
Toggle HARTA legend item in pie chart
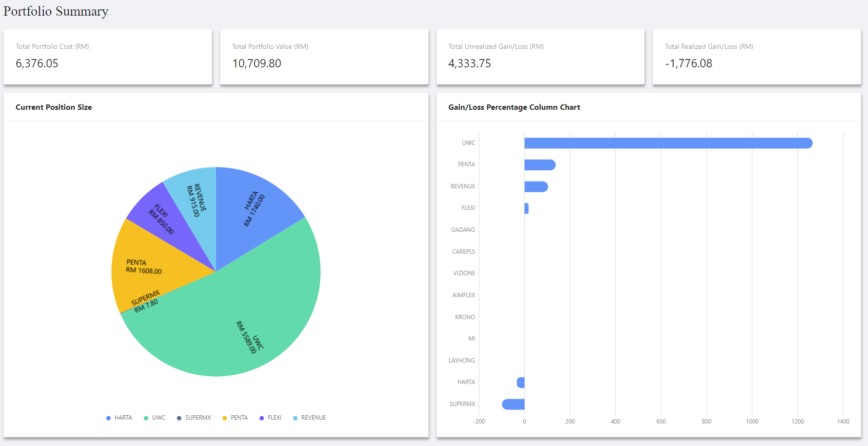(x=119, y=418)
